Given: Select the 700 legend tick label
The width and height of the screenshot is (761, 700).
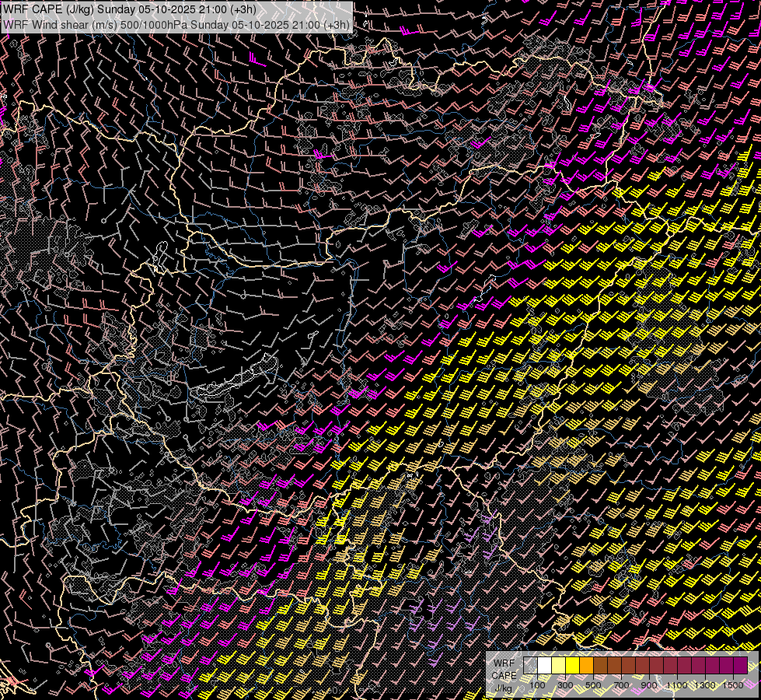Looking at the screenshot, I should click(621, 685).
